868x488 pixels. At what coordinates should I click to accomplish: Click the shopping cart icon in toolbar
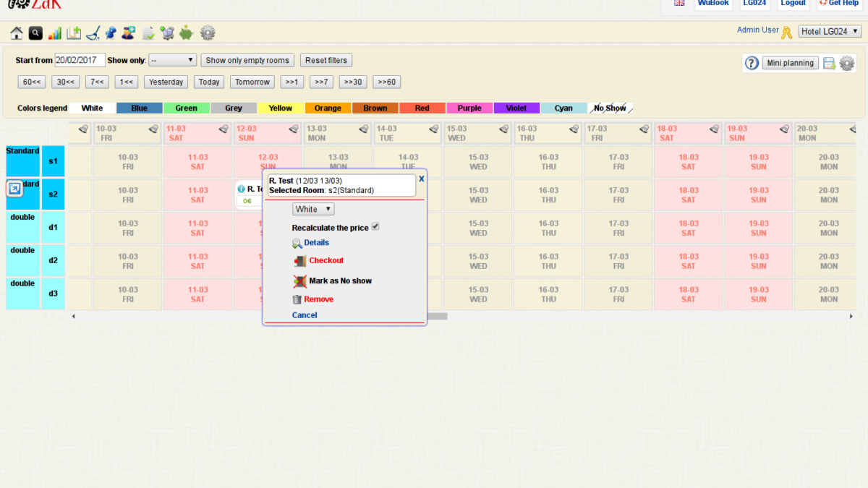coord(168,33)
